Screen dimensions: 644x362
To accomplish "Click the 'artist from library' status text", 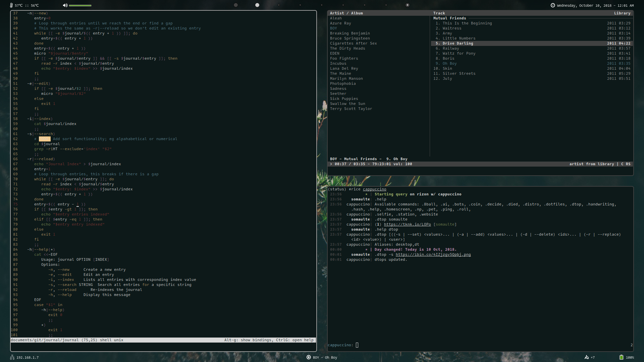I will click(x=592, y=164).
